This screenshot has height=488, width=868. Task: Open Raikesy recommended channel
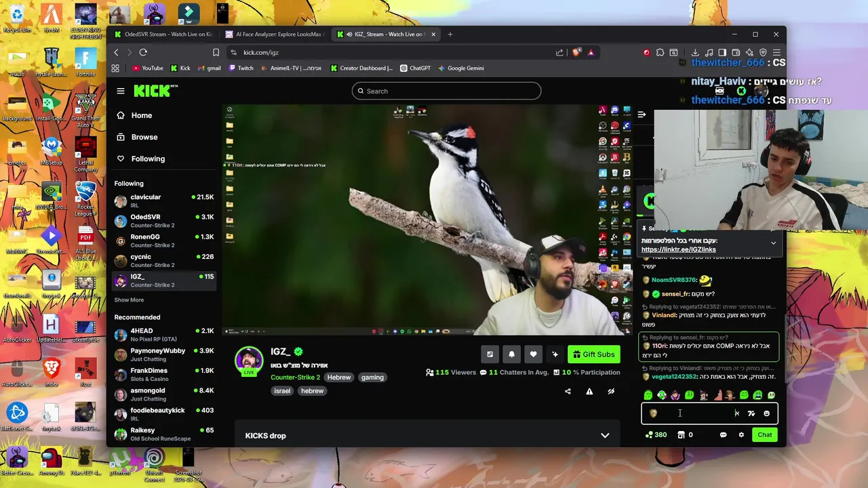(x=163, y=434)
